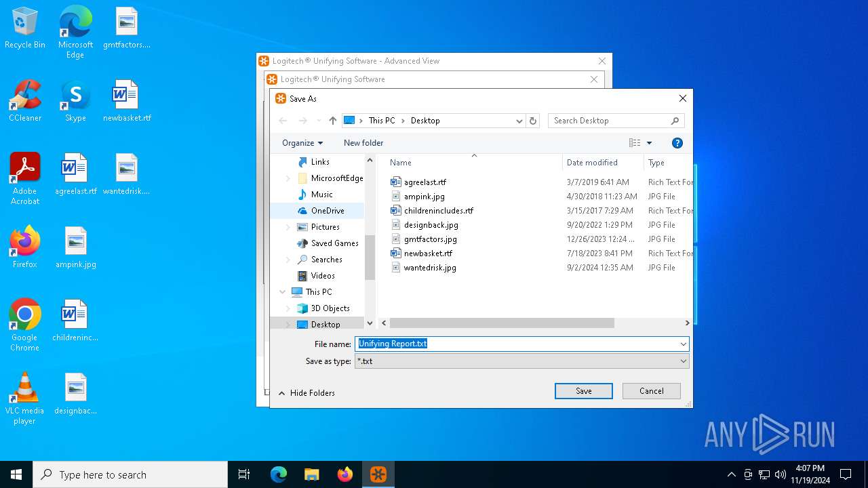Launch Google Chrome desktop shortcut
Viewport: 868px width, 488px height.
point(25,325)
